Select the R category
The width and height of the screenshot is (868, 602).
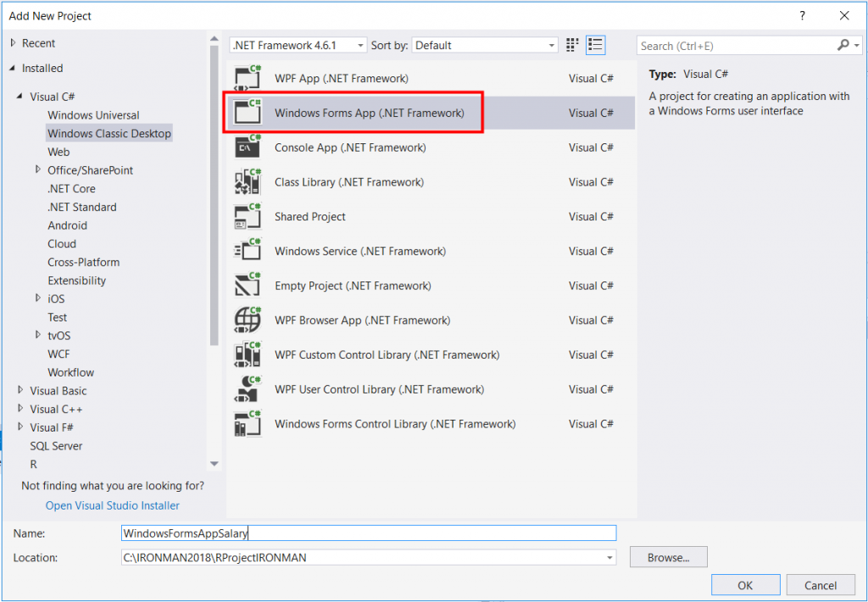click(33, 464)
